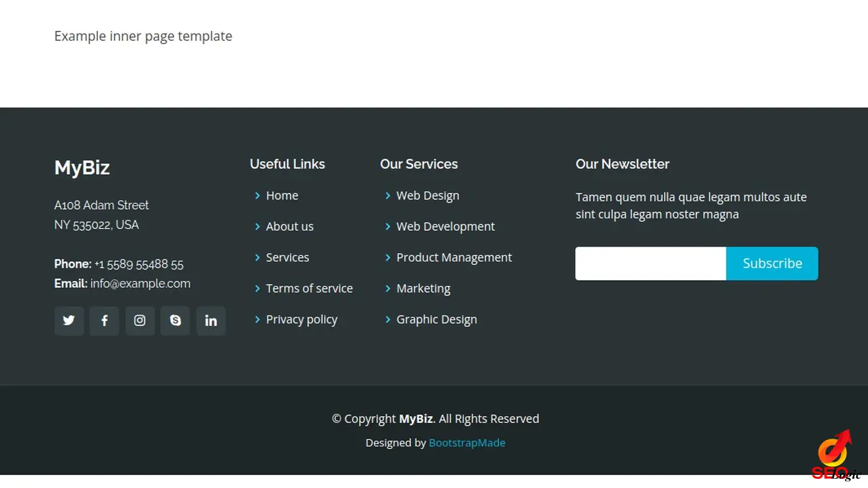Open the LinkedIn social icon
Image resolution: width=868 pixels, height=488 pixels.
pyautogui.click(x=210, y=321)
